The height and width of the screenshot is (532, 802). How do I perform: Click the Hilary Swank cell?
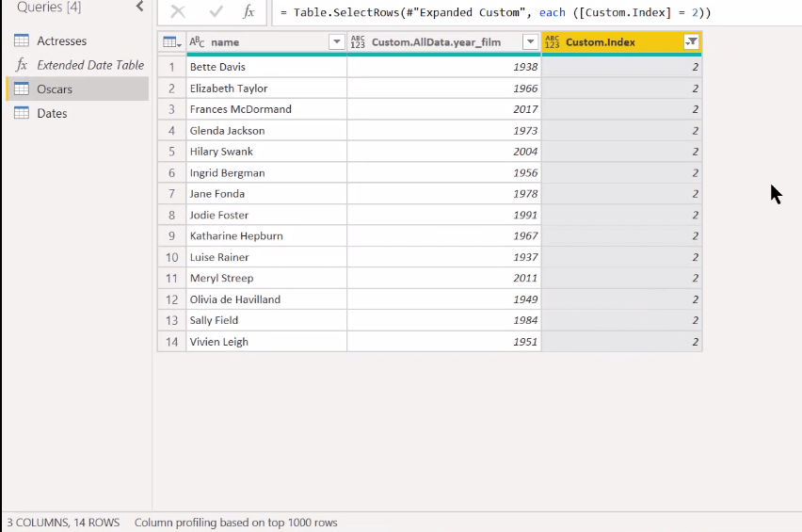coord(266,152)
